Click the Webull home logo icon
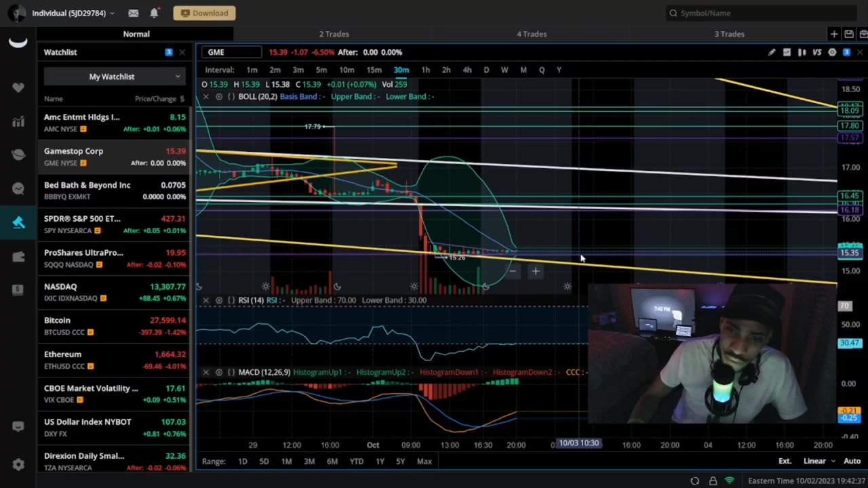Screen dimensions: 868x488 click(18, 43)
